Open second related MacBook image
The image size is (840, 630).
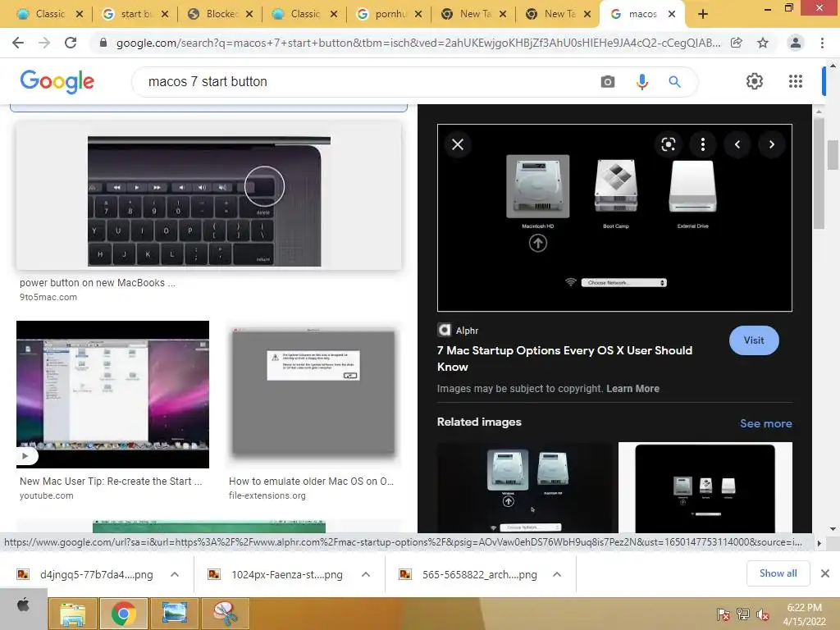705,487
